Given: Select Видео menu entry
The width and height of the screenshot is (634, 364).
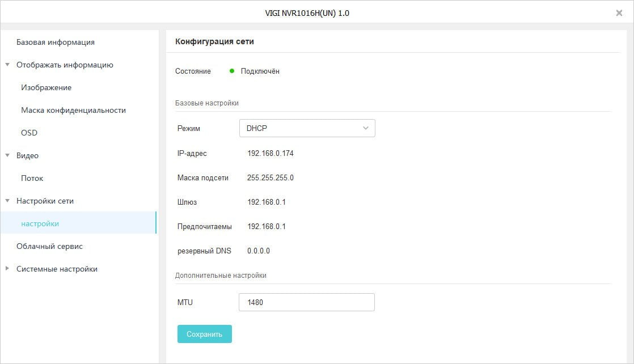Looking at the screenshot, I should [x=27, y=155].
